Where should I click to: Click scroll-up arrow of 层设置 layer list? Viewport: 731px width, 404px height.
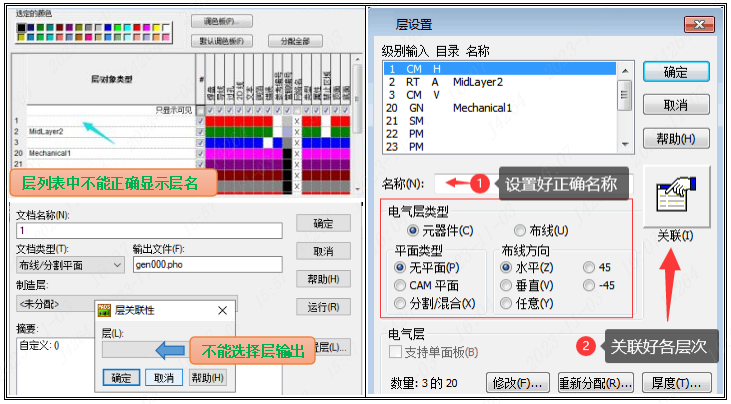(624, 69)
